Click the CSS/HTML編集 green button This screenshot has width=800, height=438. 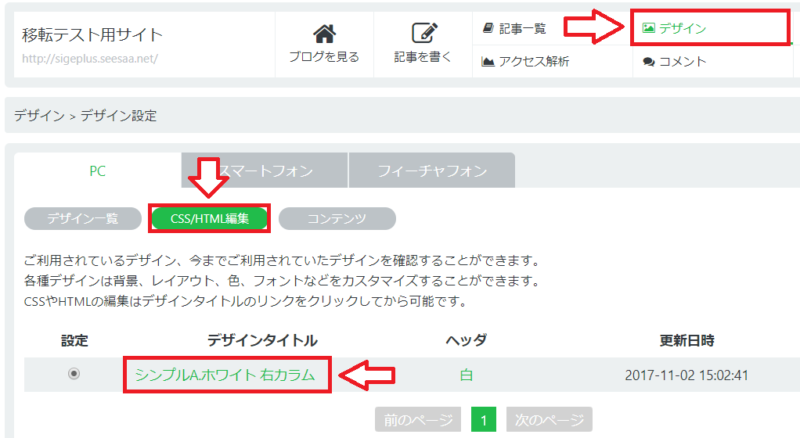209,218
